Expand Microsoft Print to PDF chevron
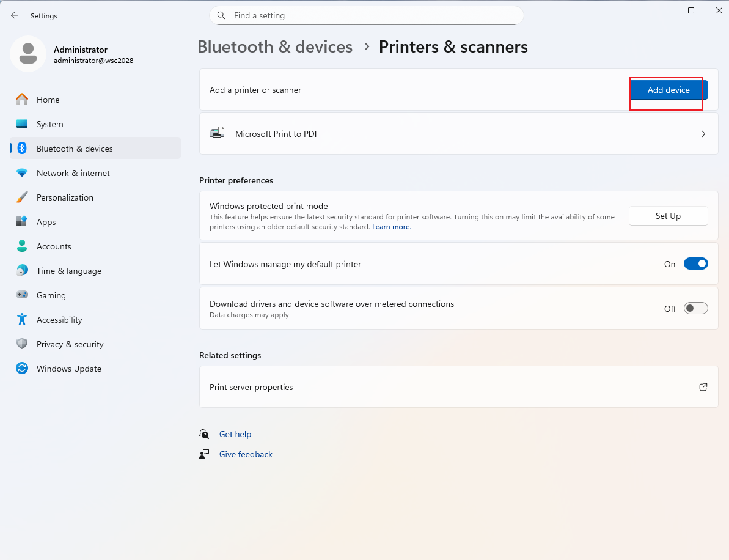Viewport: 729px width, 560px height. 703,134
